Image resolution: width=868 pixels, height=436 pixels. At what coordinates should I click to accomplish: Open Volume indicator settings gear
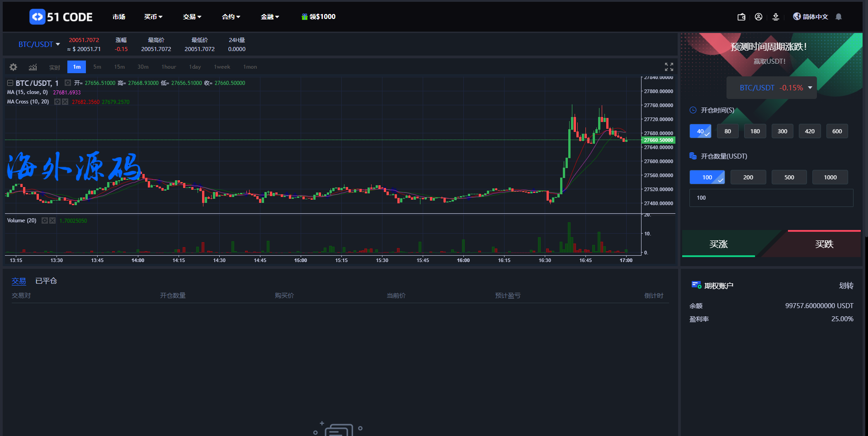coord(45,220)
